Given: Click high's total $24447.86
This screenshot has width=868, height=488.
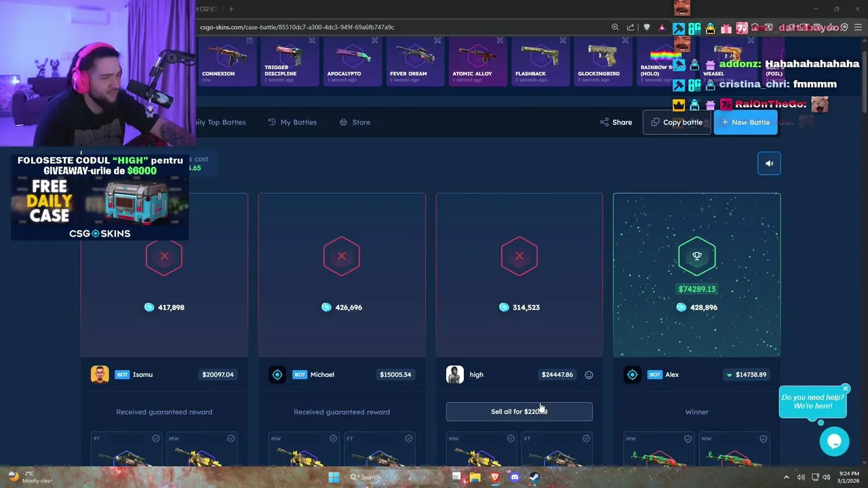Looking at the screenshot, I should 557,375.
